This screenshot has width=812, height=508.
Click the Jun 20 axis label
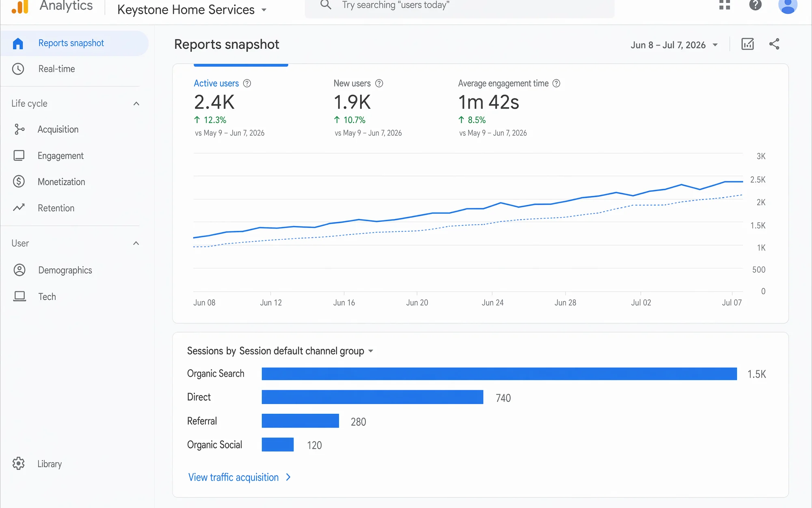pos(417,302)
